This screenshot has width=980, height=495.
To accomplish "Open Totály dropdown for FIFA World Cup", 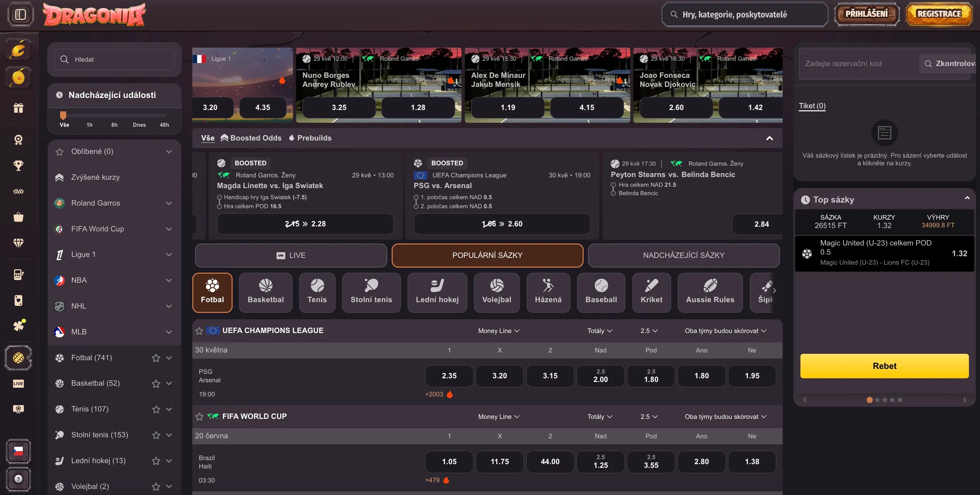I will coord(599,417).
